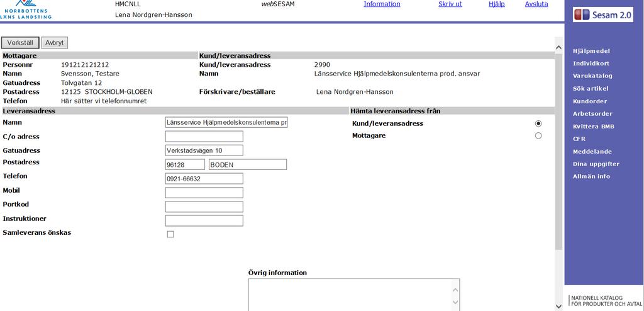644x311 pixels.
Task: Open the Hjälp link
Action: [497, 4]
